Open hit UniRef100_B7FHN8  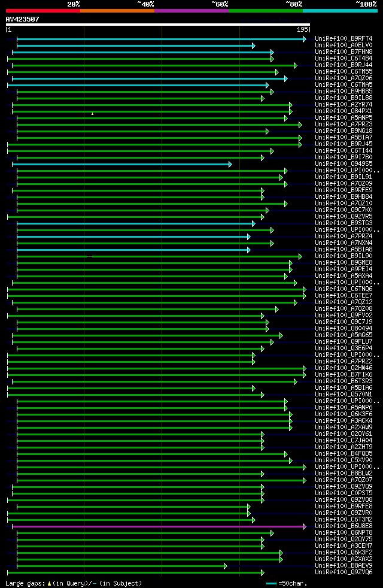(344, 51)
